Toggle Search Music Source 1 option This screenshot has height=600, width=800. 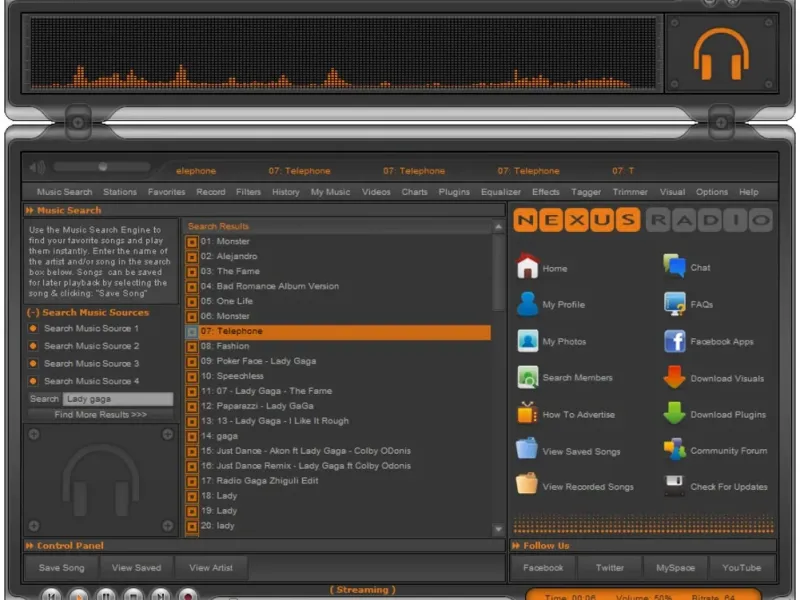point(33,328)
